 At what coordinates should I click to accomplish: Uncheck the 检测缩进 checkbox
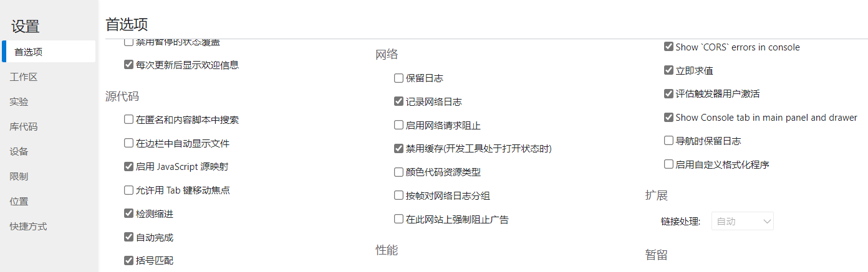[129, 213]
